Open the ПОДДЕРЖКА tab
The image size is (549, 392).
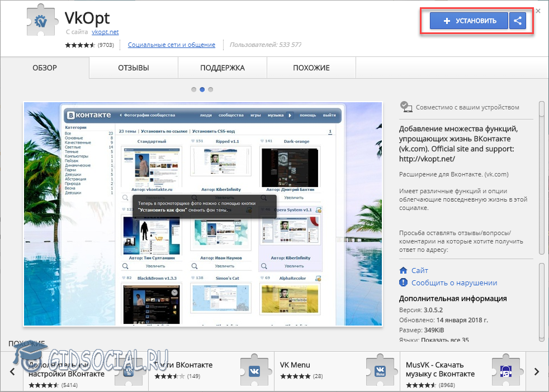click(223, 68)
